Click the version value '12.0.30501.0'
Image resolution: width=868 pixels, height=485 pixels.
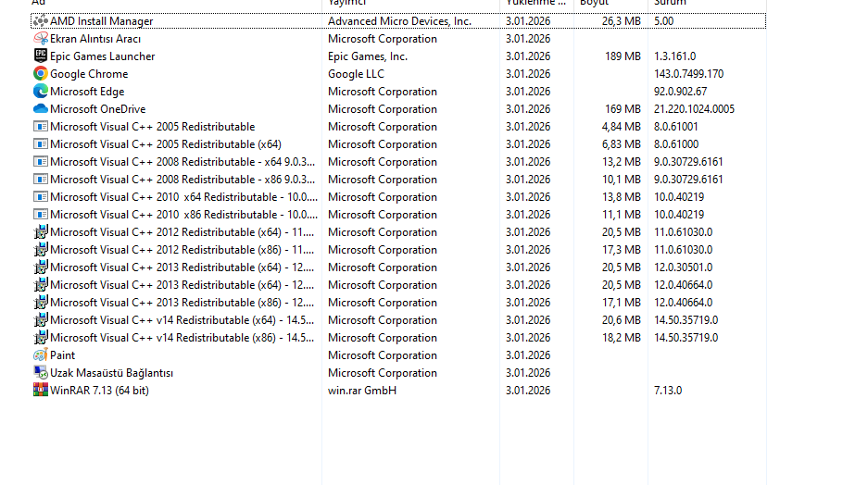tap(683, 267)
